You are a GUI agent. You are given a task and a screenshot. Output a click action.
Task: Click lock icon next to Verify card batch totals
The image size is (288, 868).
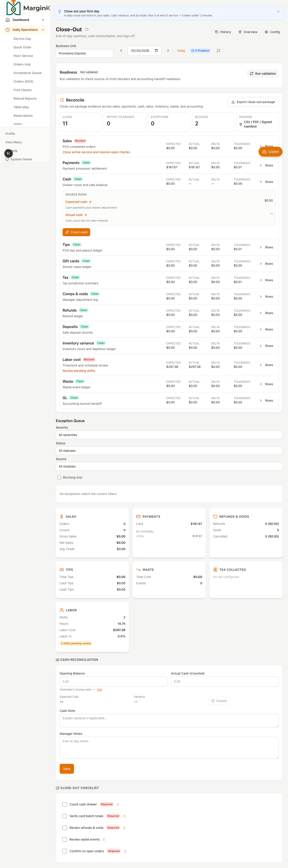pyautogui.click(x=124, y=816)
